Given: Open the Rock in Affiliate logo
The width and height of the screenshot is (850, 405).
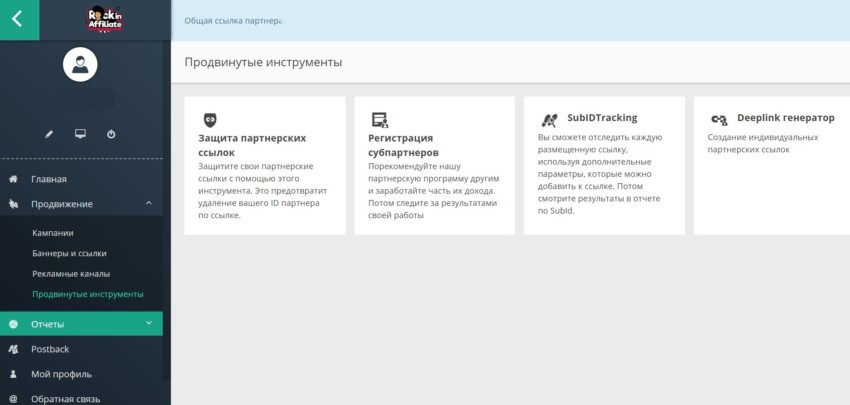Looking at the screenshot, I should [x=105, y=18].
